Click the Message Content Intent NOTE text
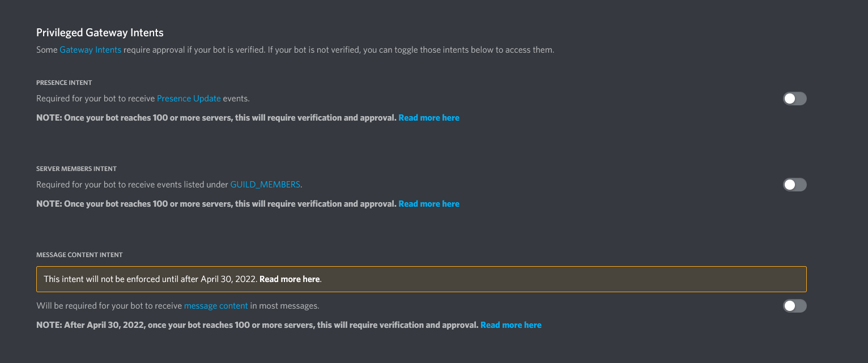Viewport: 868px width, 363px height. click(255, 324)
